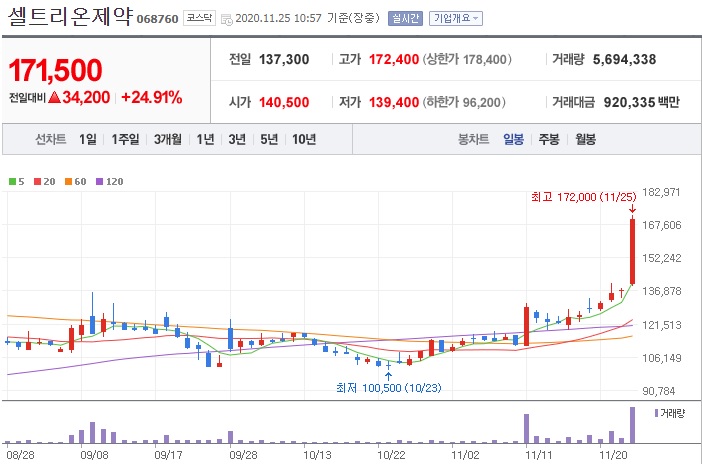This screenshot has width=702, height=464.
Task: Click the red up-triangle change indicator
Action: (x=54, y=97)
